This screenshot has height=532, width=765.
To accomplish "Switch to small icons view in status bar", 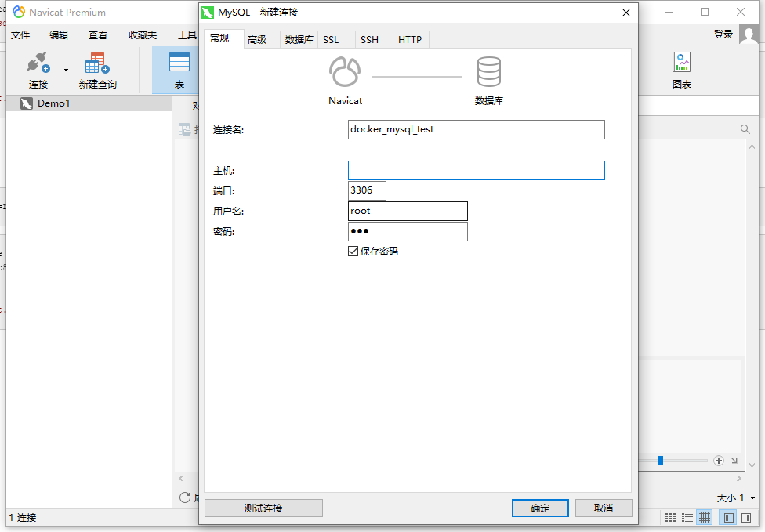I will 671,517.
